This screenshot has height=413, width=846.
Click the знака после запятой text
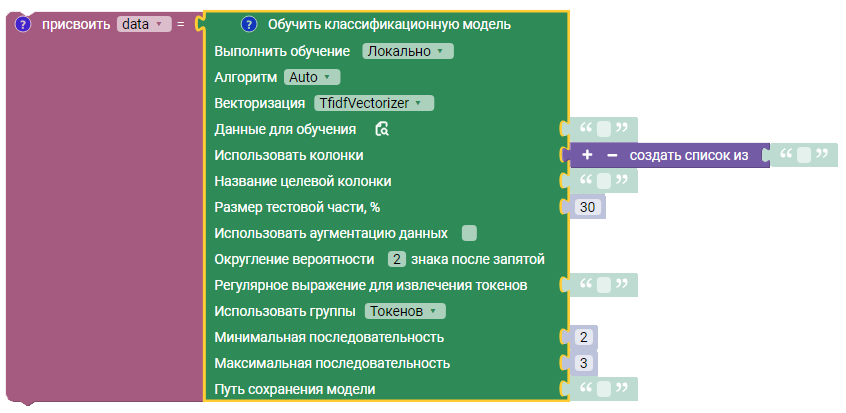(x=478, y=260)
